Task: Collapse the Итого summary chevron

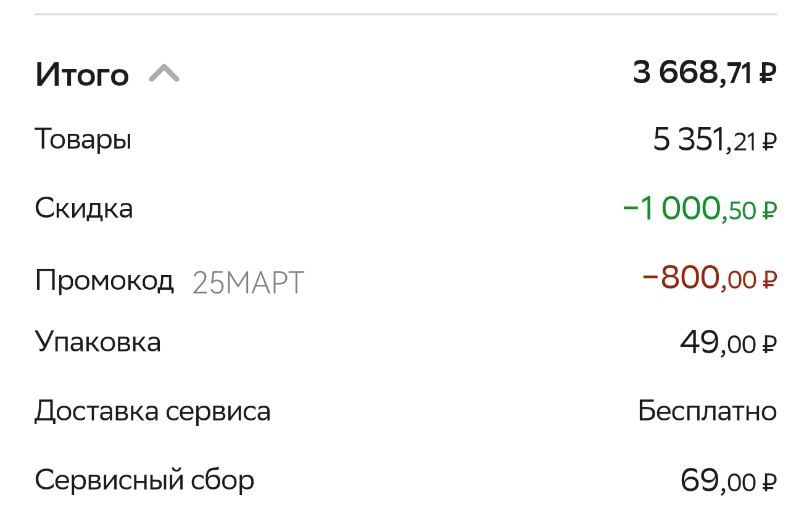Action: pos(164,75)
